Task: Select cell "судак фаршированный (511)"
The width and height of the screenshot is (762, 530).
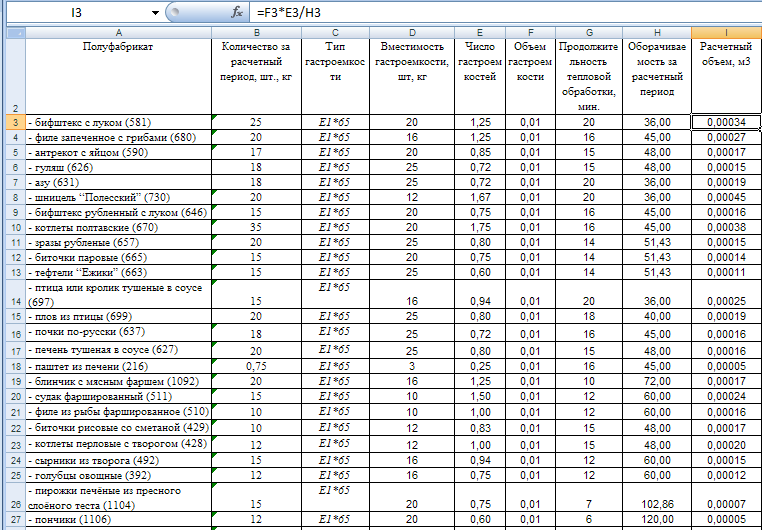Action: (119, 397)
